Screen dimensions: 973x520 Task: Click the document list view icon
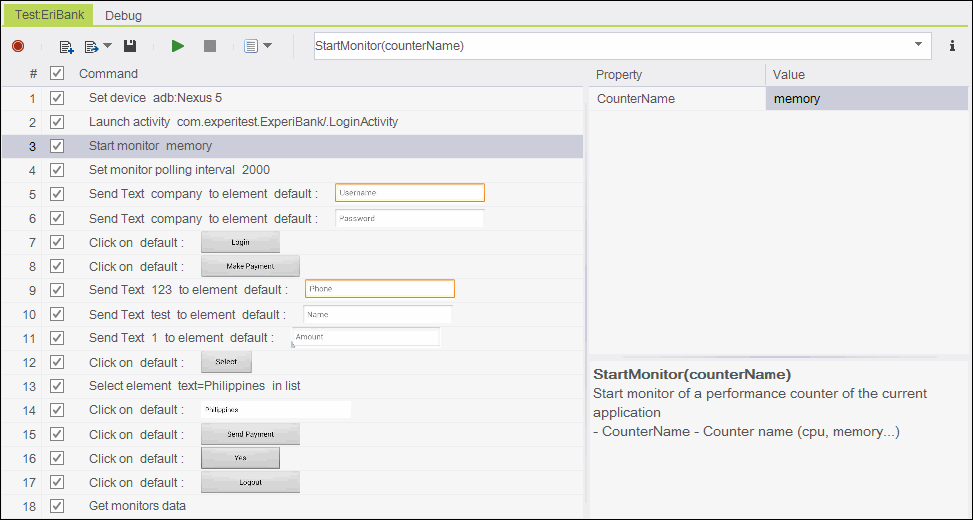tap(251, 46)
